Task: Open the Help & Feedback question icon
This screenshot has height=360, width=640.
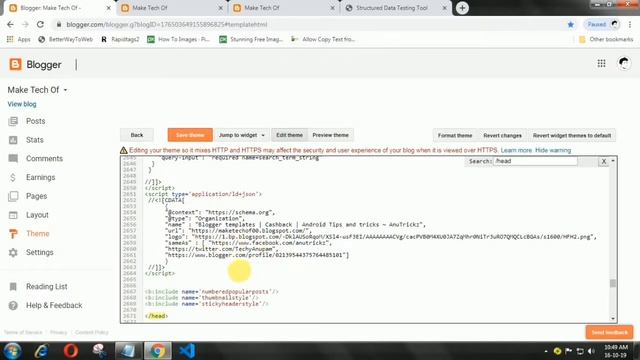Action: (13, 306)
